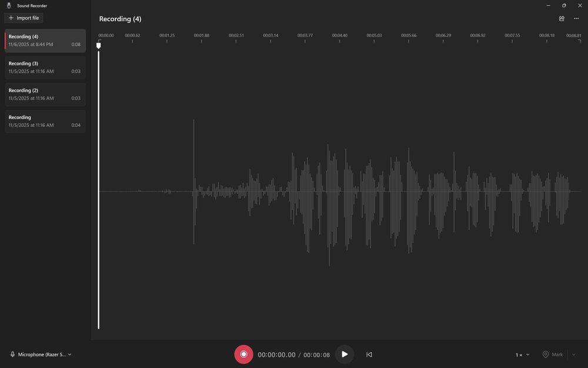Open the Microphone input device dropdown
Screen dimensions: 588x368
click(41, 354)
